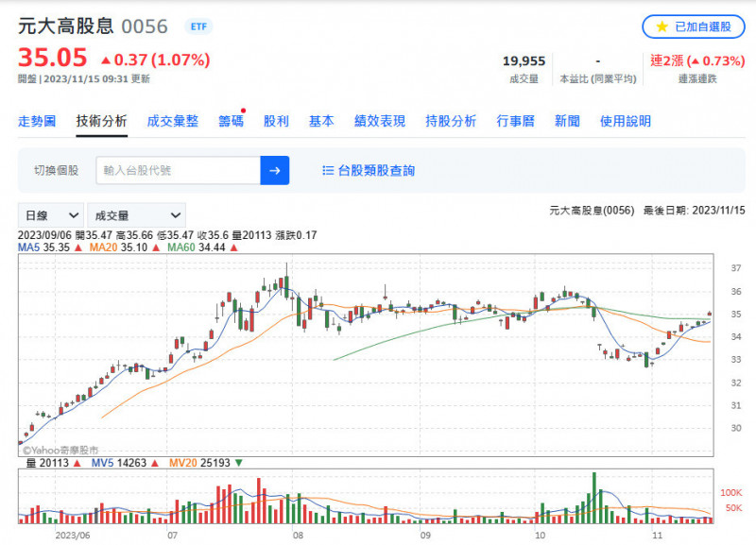Click the 元大高股息 stock name heading
This screenshot has height=545, width=756.
(65, 26)
